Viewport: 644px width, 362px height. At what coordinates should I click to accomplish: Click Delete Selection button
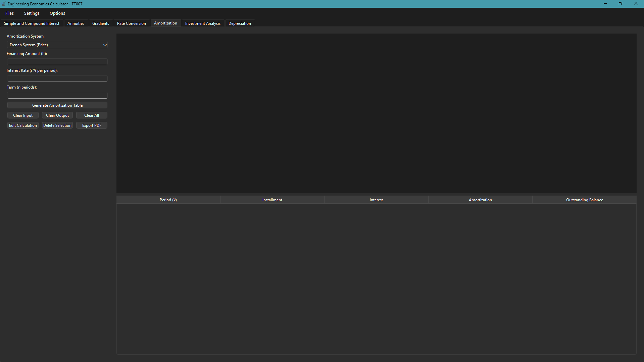(x=57, y=125)
